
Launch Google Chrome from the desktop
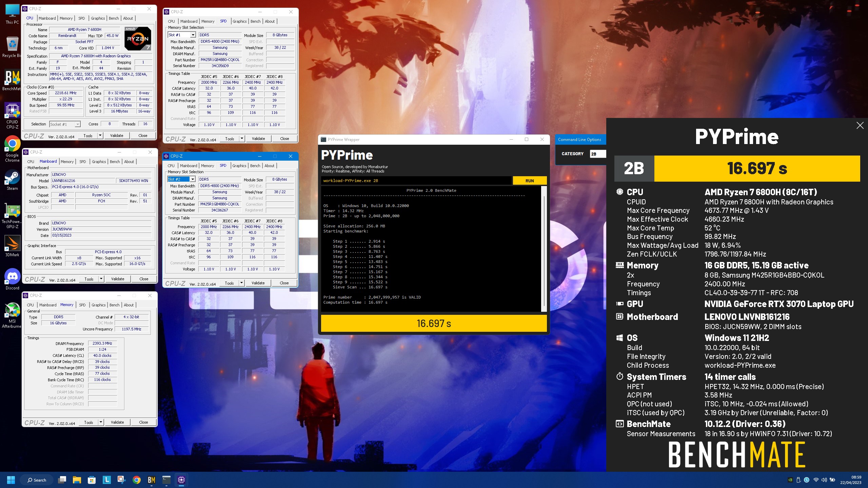[x=12, y=149]
